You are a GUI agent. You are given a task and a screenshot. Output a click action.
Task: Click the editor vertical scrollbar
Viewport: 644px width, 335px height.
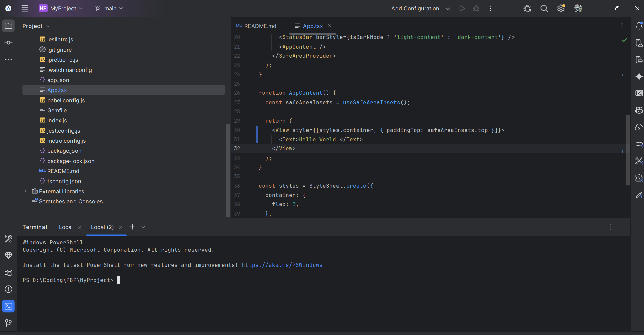click(627, 150)
